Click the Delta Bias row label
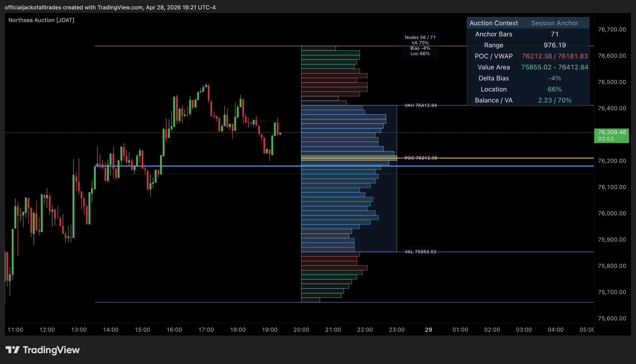The height and width of the screenshot is (364, 636). click(494, 78)
